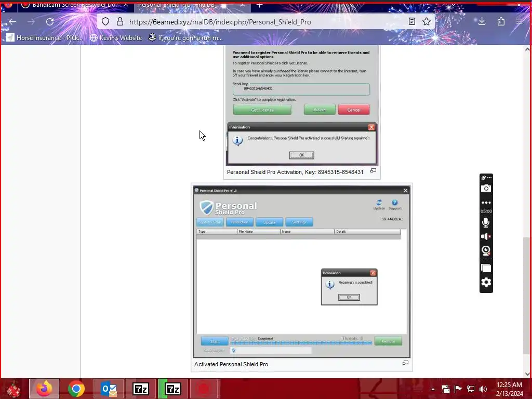Viewport: 532px width, 399px height.
Task: Open the activation dialog screenshot thumbnail
Action: click(302, 105)
